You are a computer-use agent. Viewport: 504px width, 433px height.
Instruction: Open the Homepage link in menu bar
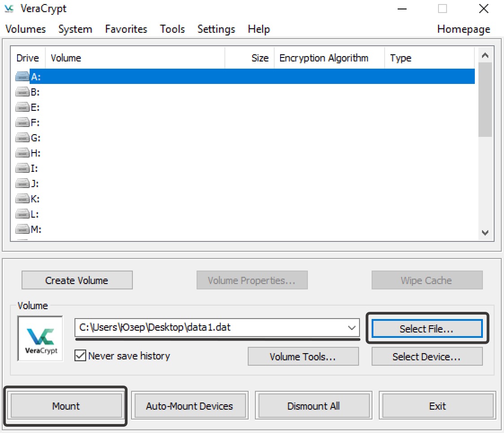click(x=464, y=29)
